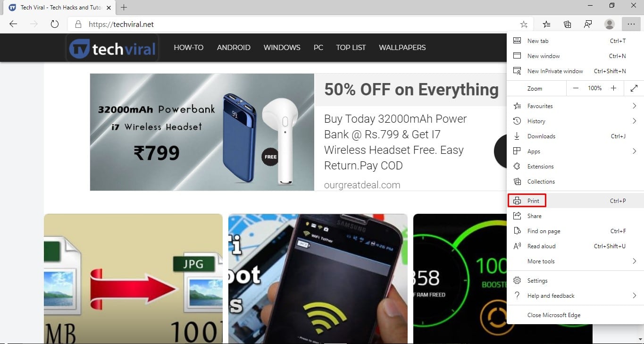Add page to favourites star icon
This screenshot has width=644, height=344.
point(524,24)
